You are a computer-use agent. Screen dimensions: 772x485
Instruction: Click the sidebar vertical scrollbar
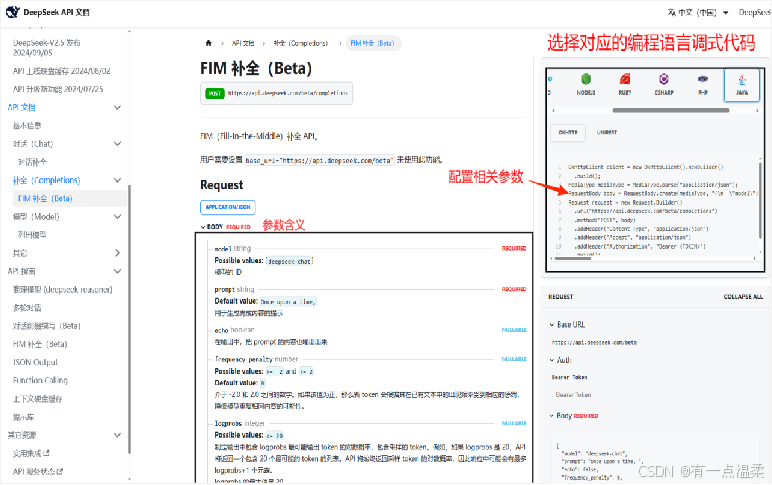129,319
